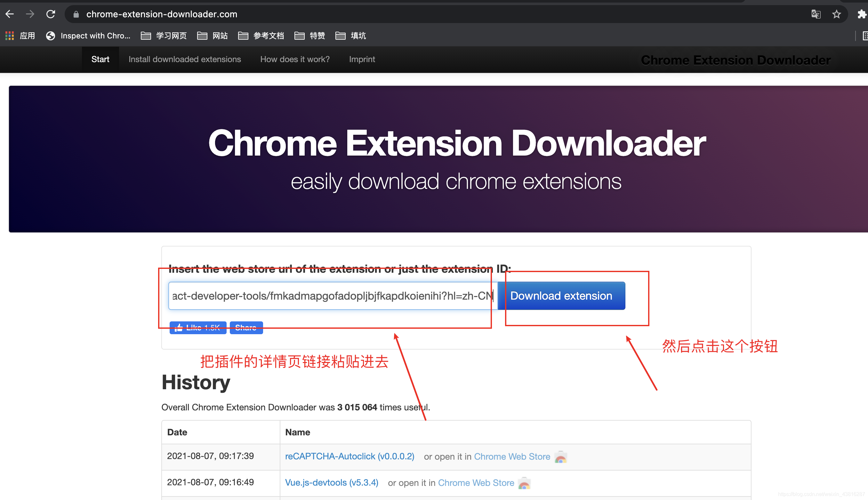Open Chrome Web Store link for Vue.js-devtools
This screenshot has height=500, width=868.
pos(476,482)
